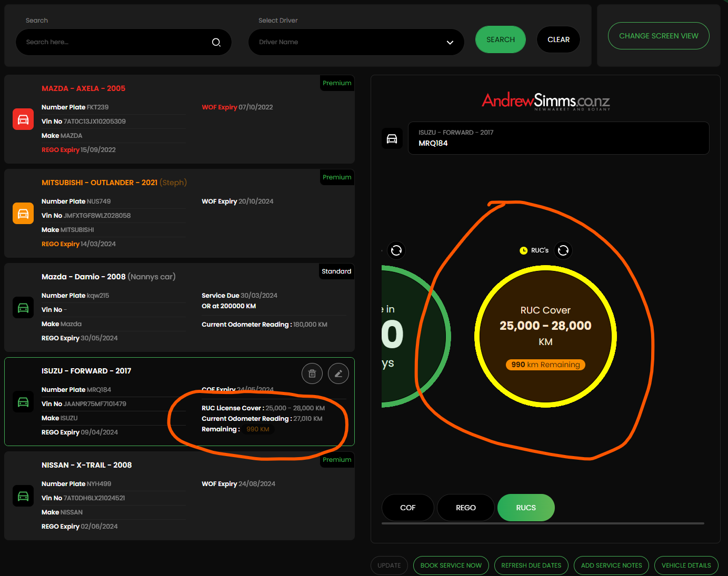Click RUC License Cover 25,000 - 28,000 KM

[x=263, y=408]
